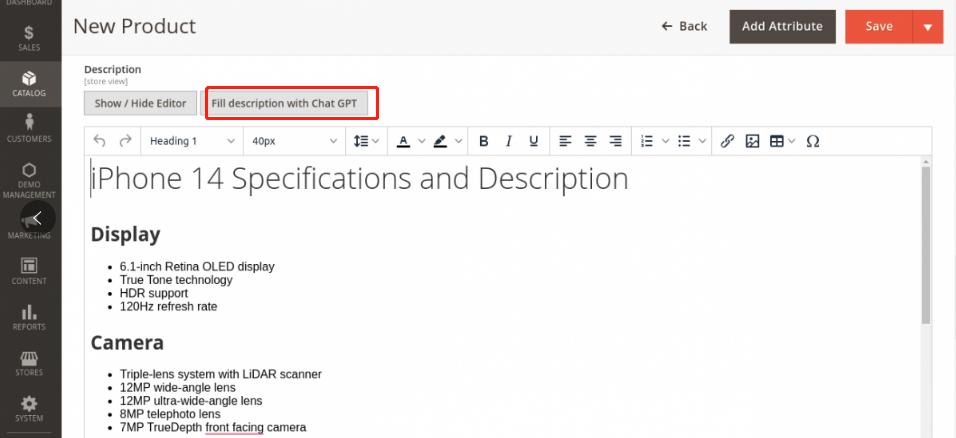
Task: Open the table insert menu
Action: (783, 142)
